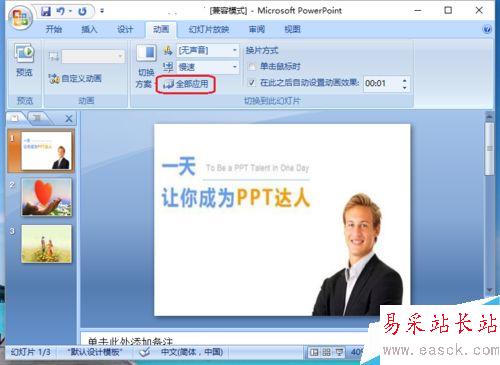Click the zoom percentage in status bar
500x365 pixels.
click(x=357, y=352)
